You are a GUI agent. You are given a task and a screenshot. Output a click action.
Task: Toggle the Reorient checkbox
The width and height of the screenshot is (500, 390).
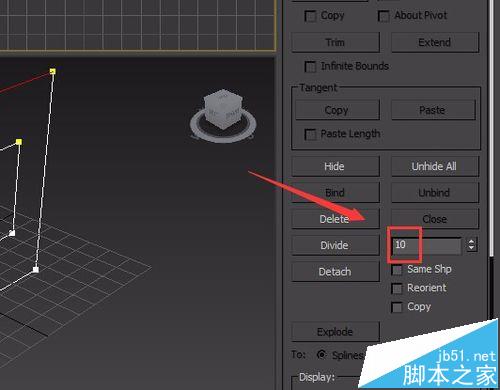(x=397, y=288)
